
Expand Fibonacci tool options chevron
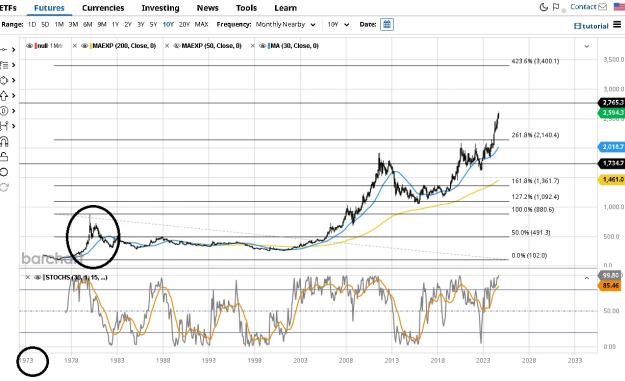14,65
